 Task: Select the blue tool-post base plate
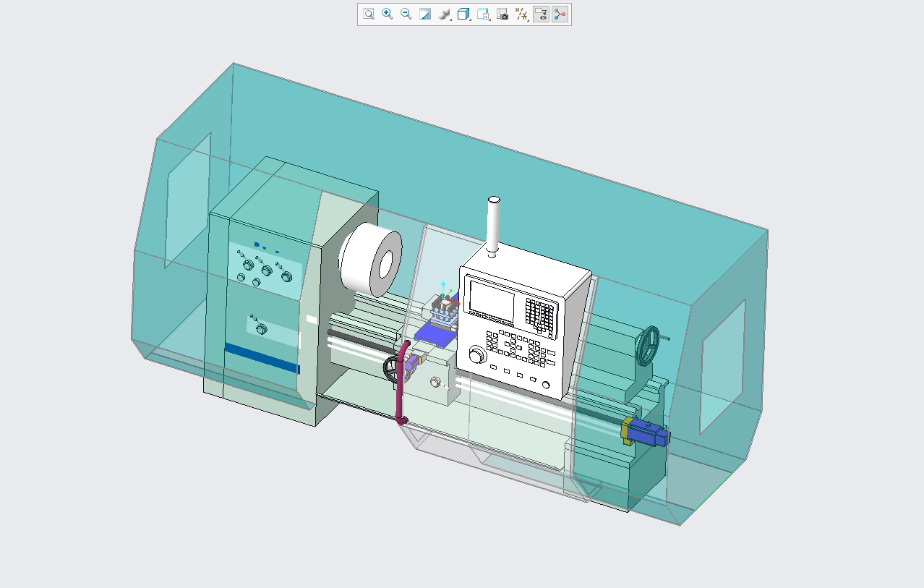[x=434, y=333]
